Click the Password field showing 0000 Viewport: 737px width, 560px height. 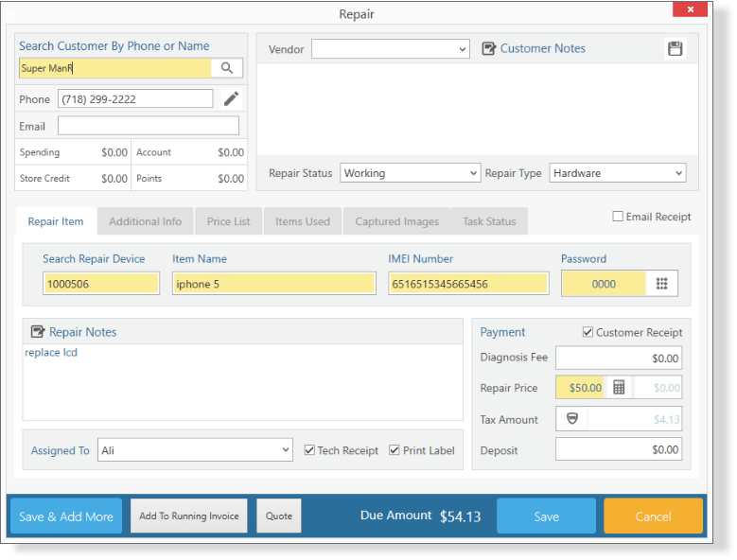click(x=604, y=284)
